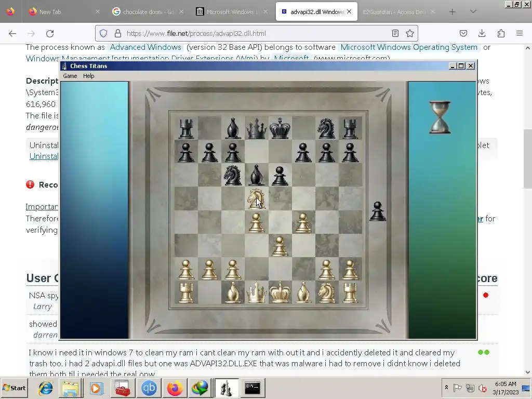Screen dimensions: 532x399
Task: Open a new Firefox tab
Action: [x=453, y=12]
